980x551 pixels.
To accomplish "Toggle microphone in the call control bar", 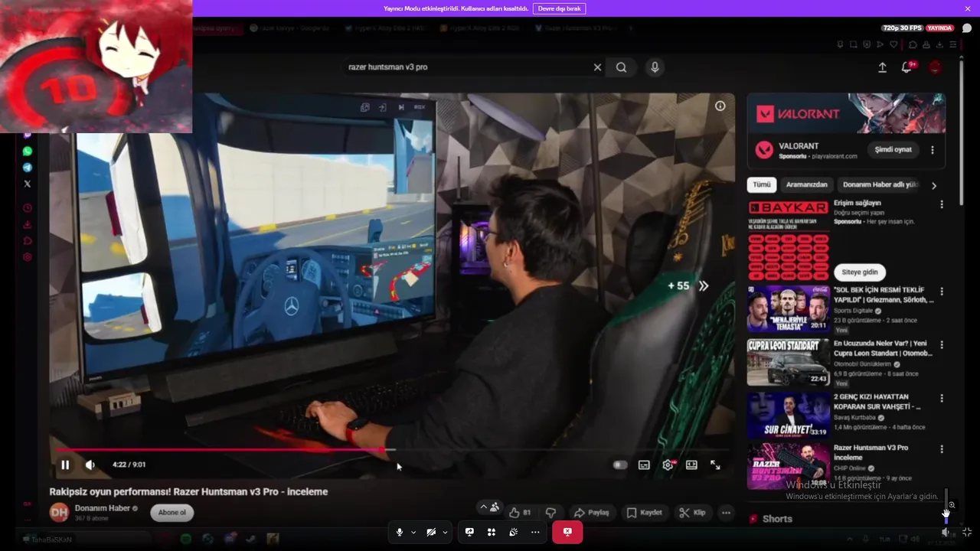I will (x=399, y=532).
